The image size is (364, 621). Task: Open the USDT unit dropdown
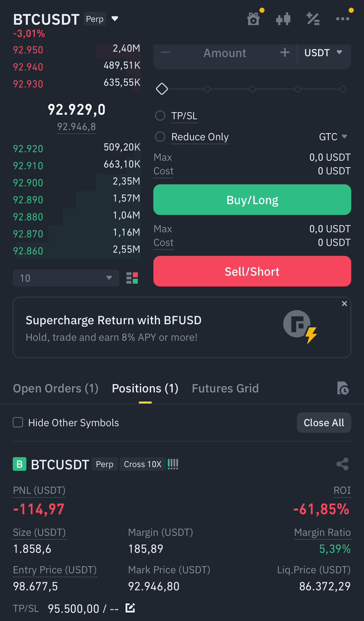click(323, 53)
